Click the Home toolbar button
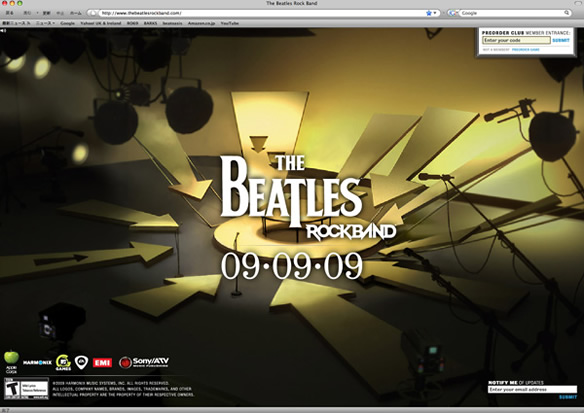This screenshot has width=584, height=413. [x=76, y=13]
